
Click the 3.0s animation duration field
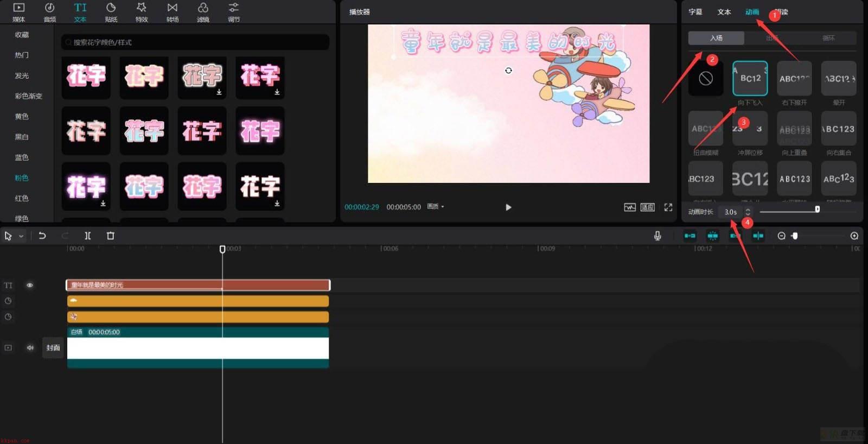coord(731,212)
